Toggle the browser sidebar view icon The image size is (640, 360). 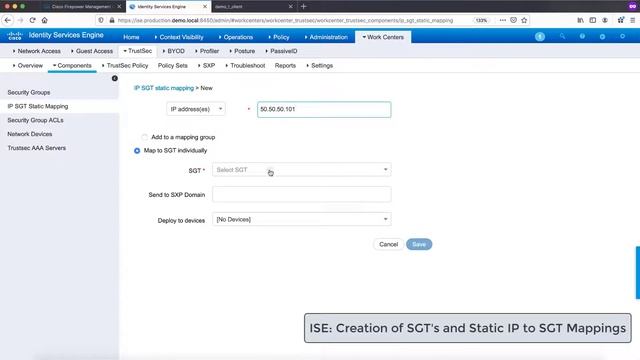click(593, 20)
